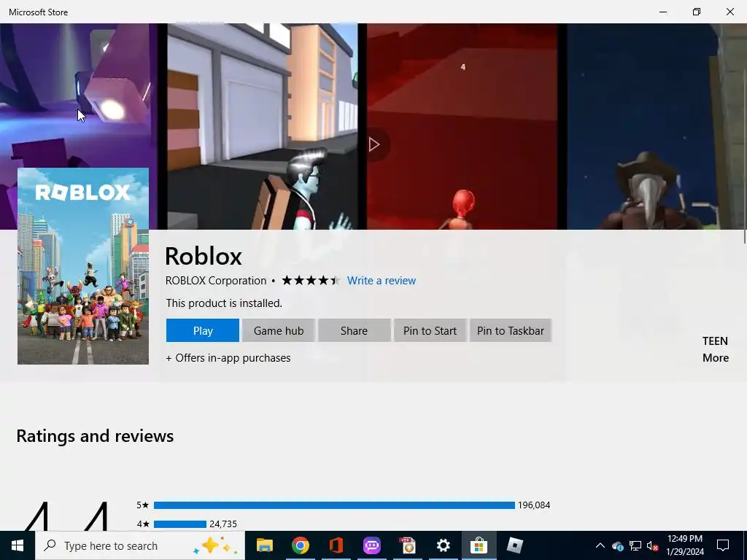
Task: Open the Roblox cover art image
Action: [x=83, y=265]
